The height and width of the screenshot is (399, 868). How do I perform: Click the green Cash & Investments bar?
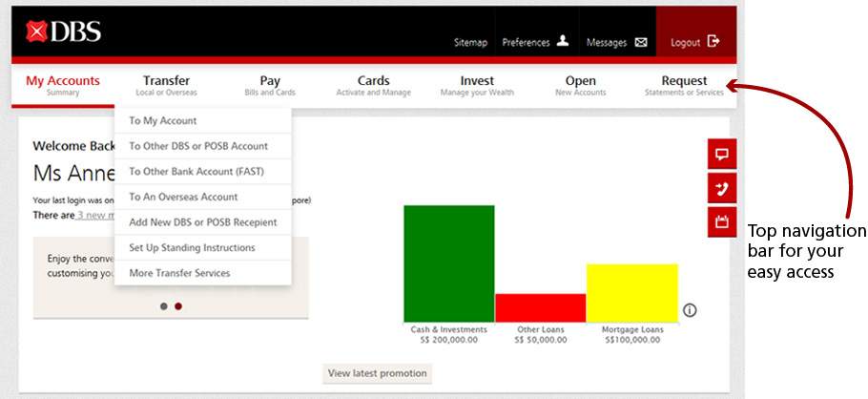click(x=448, y=263)
